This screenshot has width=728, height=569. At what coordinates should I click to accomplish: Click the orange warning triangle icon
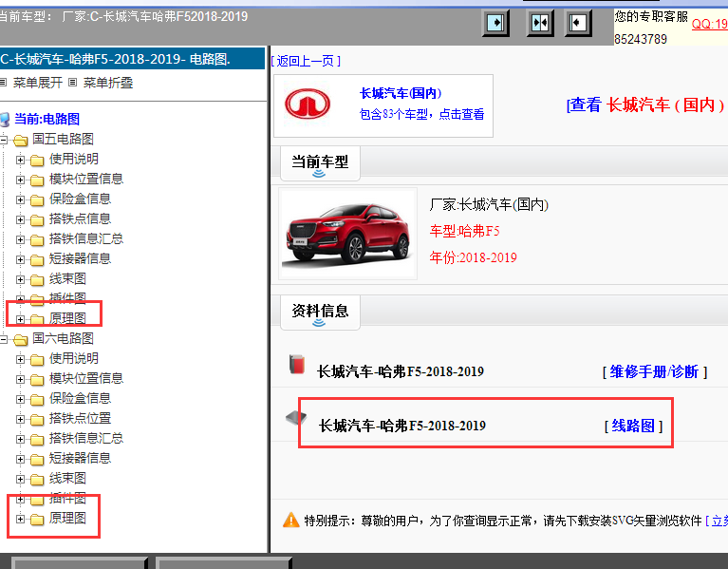coord(291,520)
